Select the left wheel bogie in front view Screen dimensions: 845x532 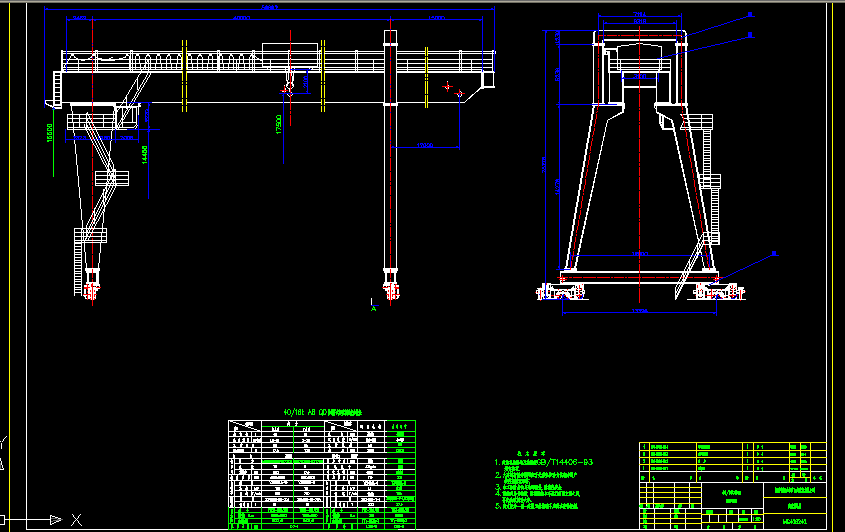click(x=92, y=291)
